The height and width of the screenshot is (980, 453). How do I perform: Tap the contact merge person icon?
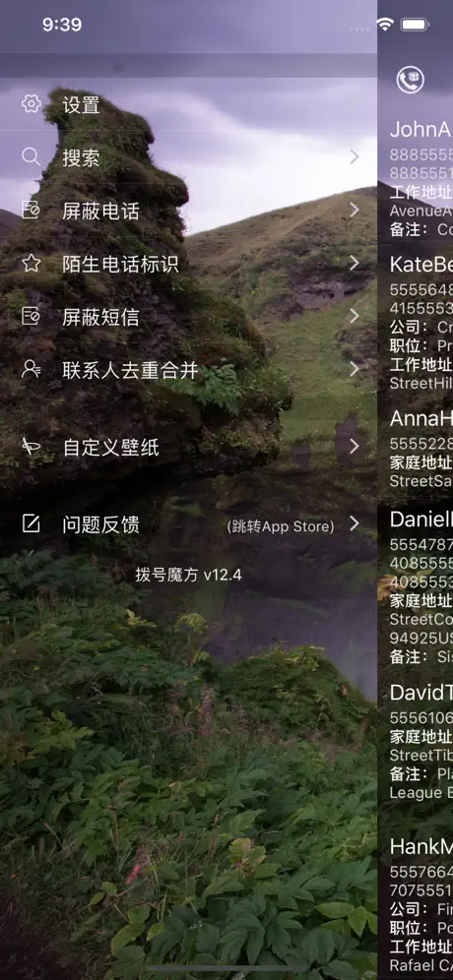(31, 369)
